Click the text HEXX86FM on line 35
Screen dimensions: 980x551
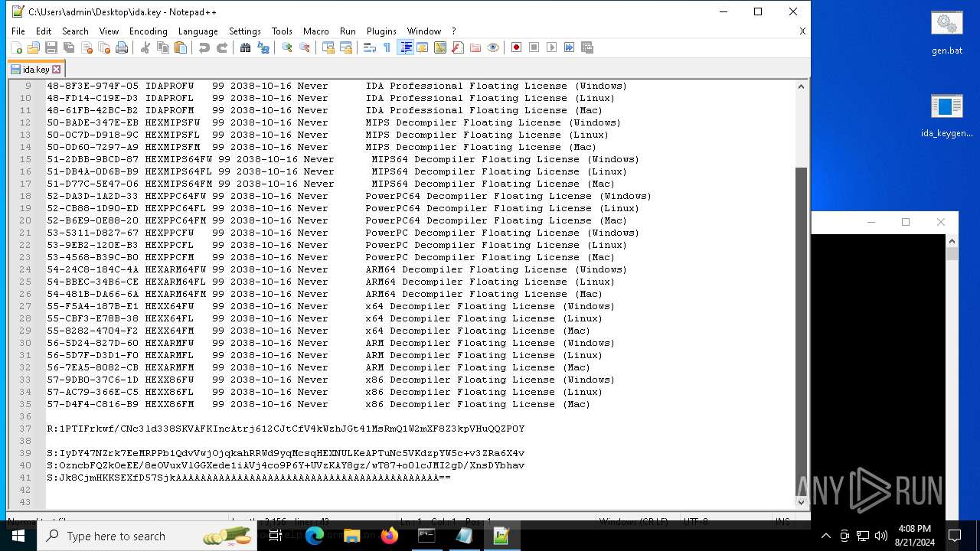[169, 404]
